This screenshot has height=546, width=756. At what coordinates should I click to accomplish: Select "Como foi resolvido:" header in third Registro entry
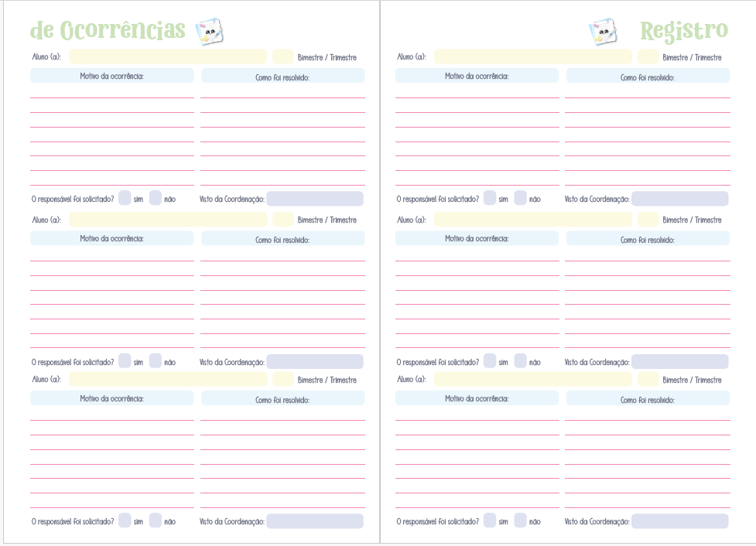[x=648, y=398]
